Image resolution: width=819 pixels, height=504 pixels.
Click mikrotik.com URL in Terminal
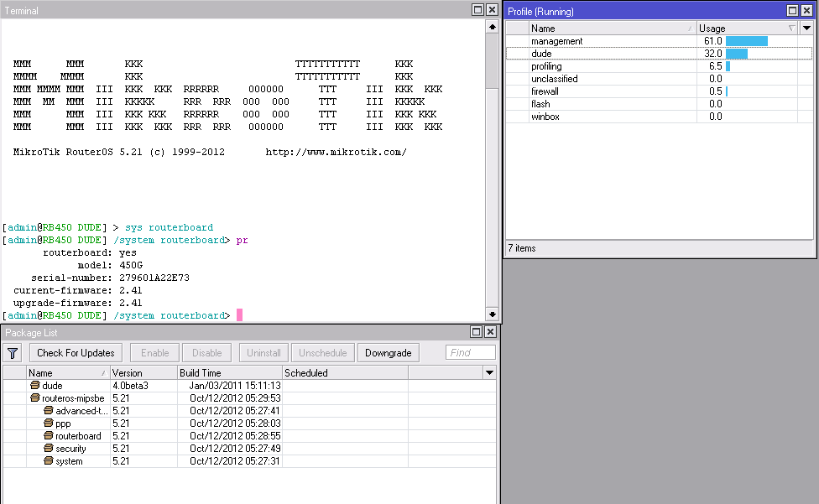[336, 153]
